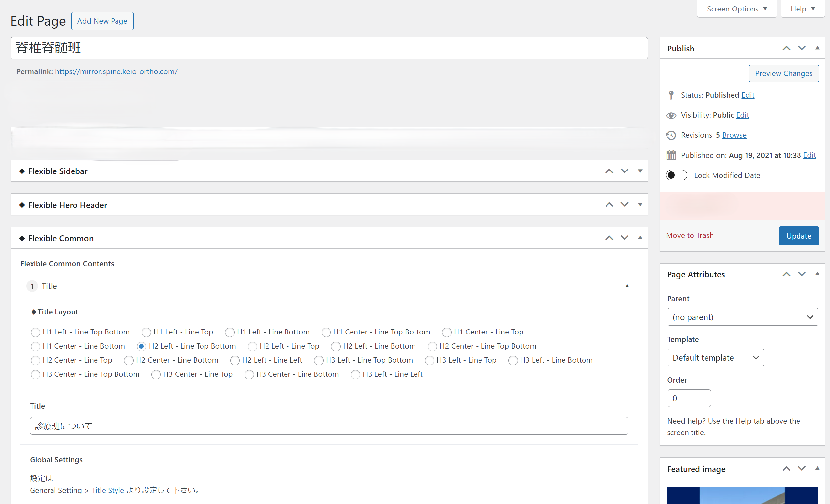This screenshot has height=504, width=830.
Task: Toggle Lock Modified Date switch
Action: pyautogui.click(x=676, y=175)
